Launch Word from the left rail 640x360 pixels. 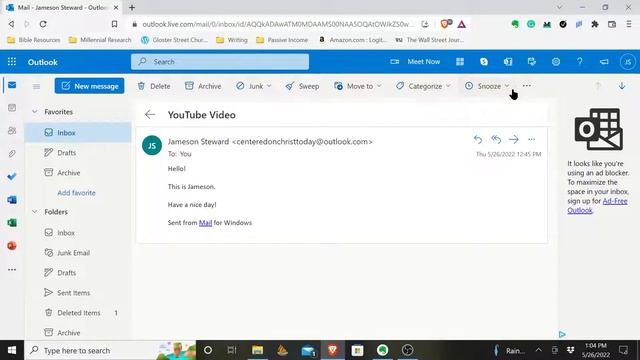tap(12, 200)
